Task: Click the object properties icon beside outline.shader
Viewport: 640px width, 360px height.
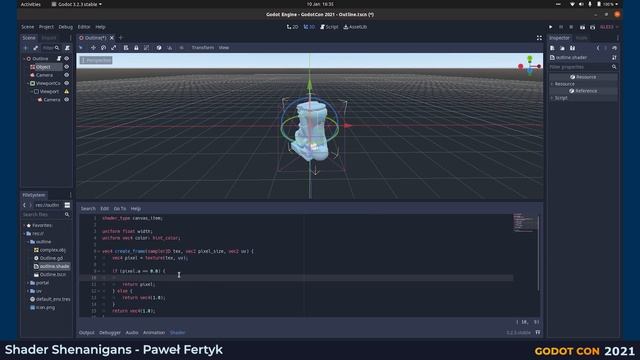Action: pos(614,58)
